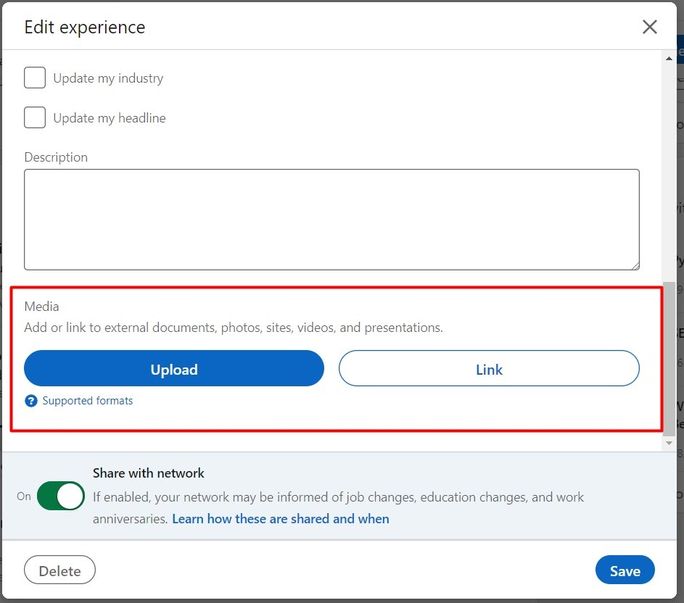Enable the Update my headline checkbox

(x=35, y=118)
